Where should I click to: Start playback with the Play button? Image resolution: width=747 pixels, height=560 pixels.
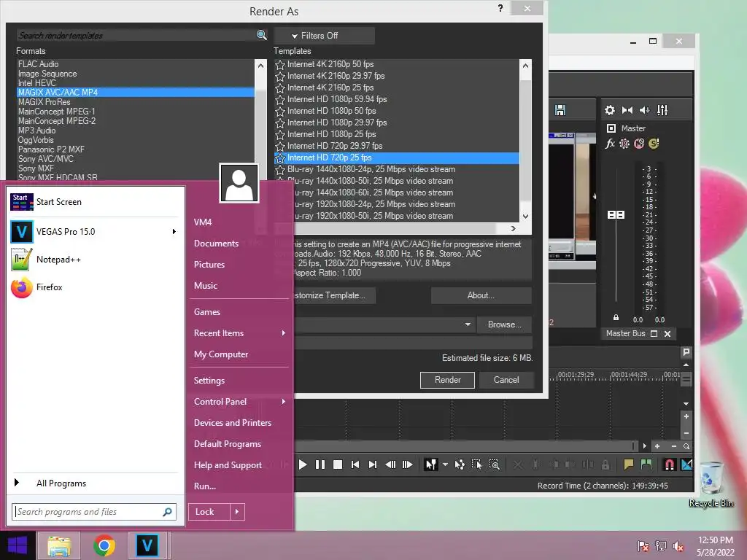click(303, 464)
